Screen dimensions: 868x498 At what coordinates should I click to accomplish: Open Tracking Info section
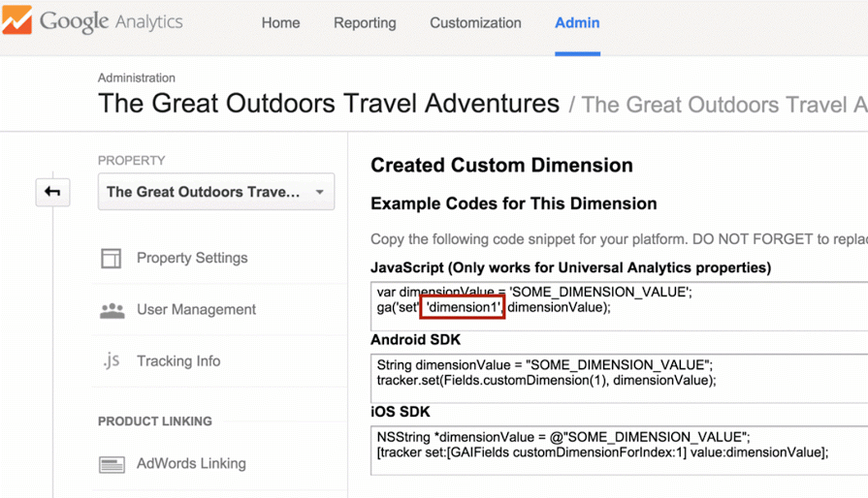pyautogui.click(x=178, y=361)
